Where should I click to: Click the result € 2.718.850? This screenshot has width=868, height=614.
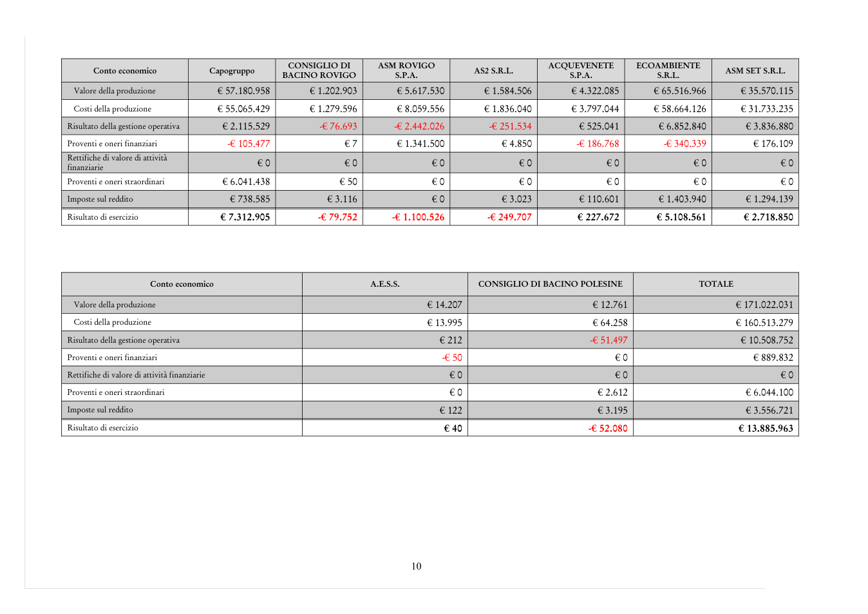pos(768,217)
